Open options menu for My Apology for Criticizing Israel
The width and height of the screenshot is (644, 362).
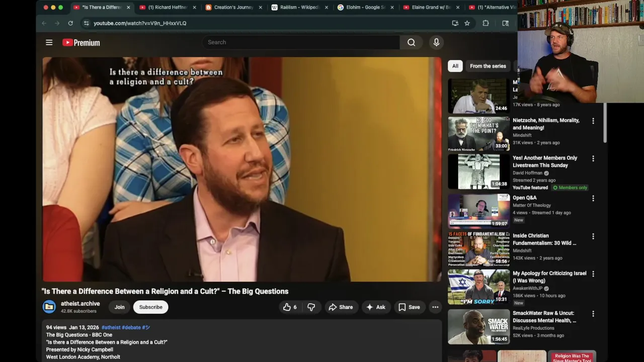593,274
